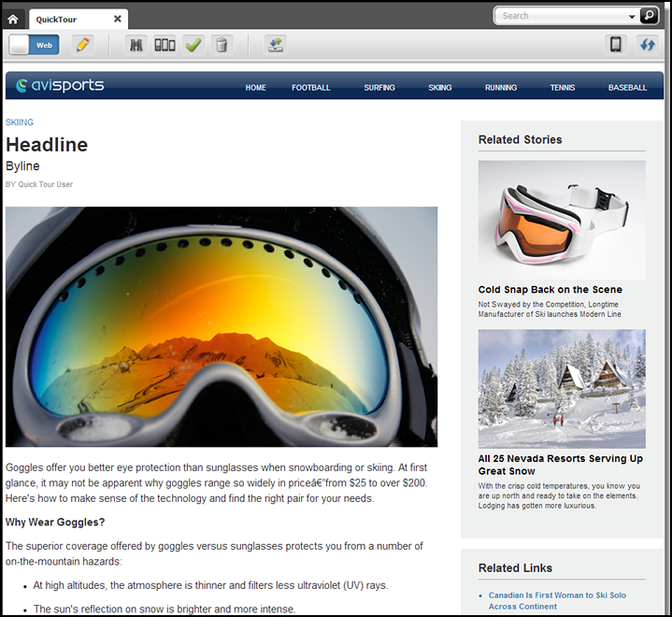Viewport: 672px width, 617px height.
Task: Click the pencil Edit icon
Action: 82,45
